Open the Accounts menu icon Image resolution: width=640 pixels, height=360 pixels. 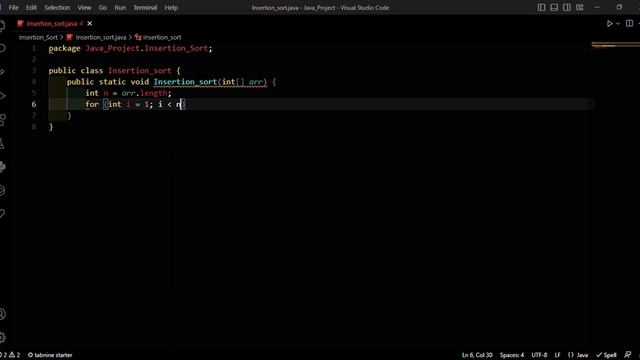tap(2, 314)
